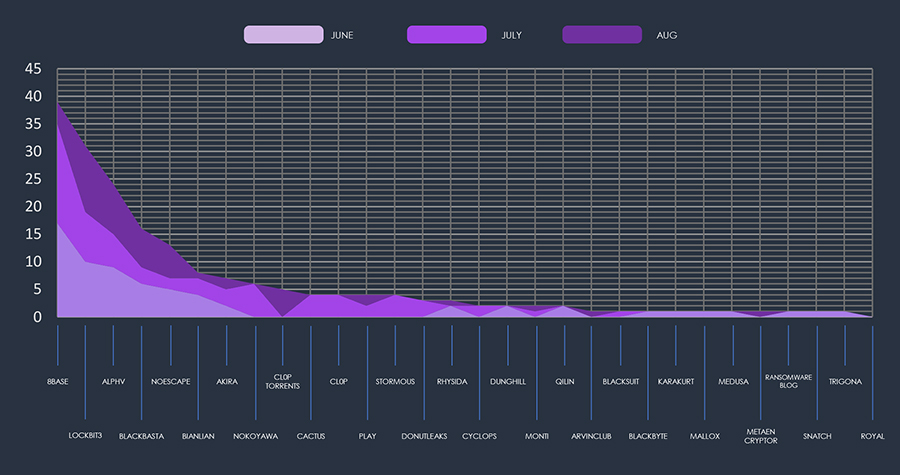Click the PLAY axis label

click(x=367, y=436)
